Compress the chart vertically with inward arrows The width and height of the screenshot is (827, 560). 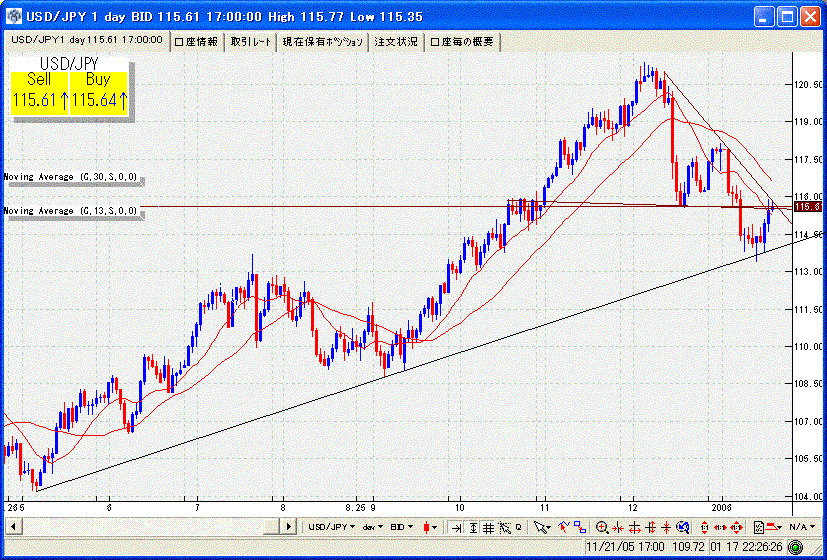pos(666,527)
